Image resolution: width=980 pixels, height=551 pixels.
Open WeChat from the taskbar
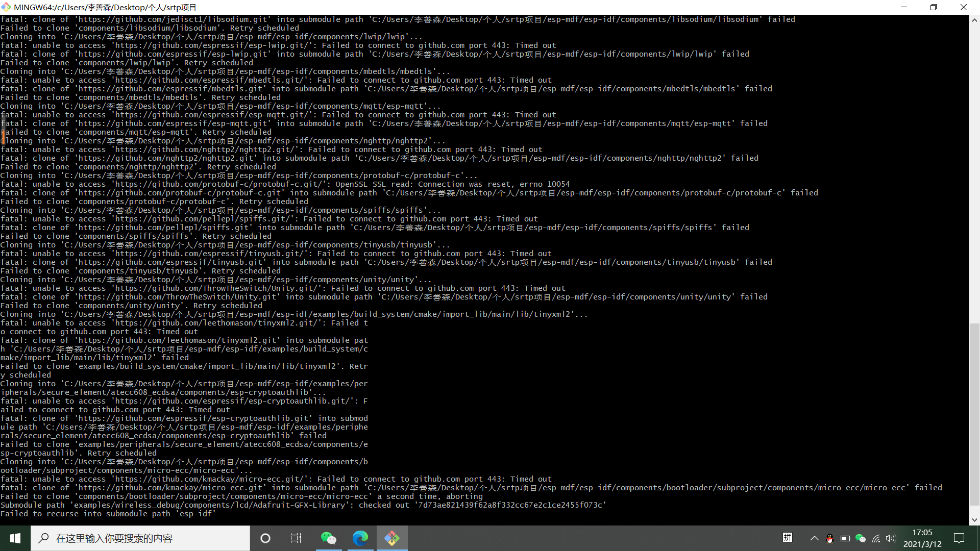tap(329, 538)
